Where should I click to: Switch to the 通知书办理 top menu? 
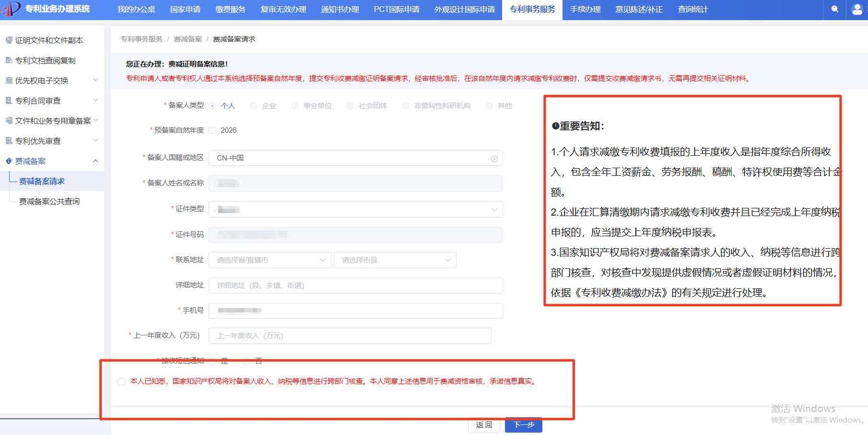[340, 10]
